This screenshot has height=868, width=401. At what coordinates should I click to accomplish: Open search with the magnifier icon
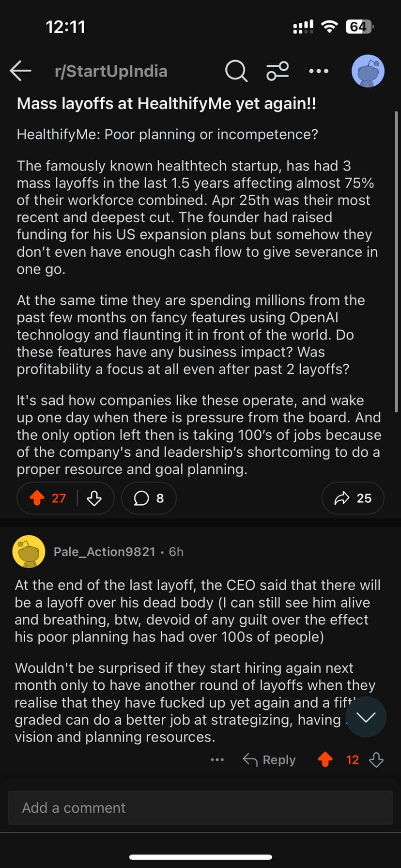pos(236,71)
